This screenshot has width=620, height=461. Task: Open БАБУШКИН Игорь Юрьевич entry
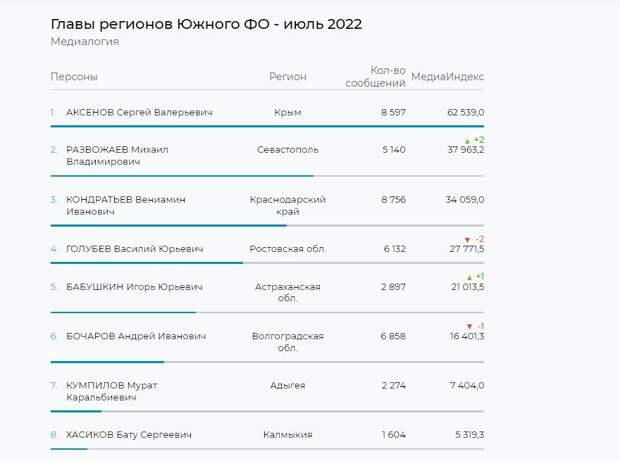[134, 287]
